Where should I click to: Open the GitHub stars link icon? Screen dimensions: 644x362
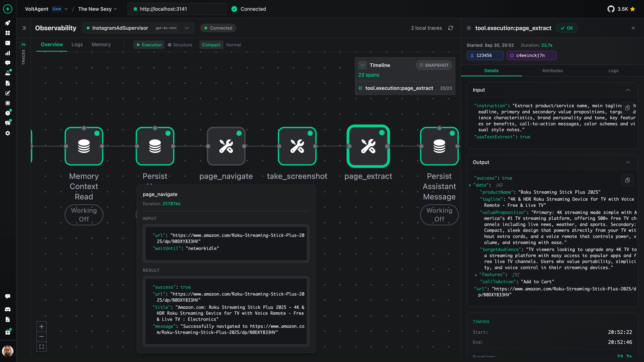click(x=611, y=9)
